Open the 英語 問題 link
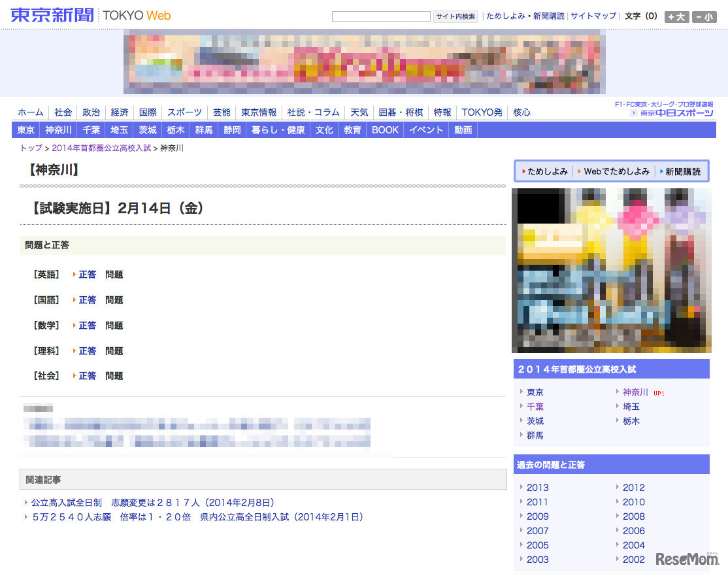The image size is (728, 574). (x=114, y=275)
